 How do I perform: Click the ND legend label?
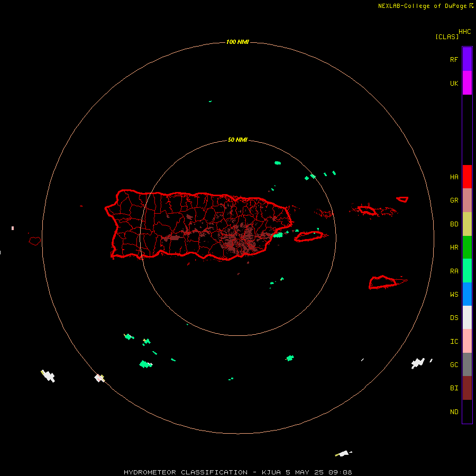[x=454, y=412]
